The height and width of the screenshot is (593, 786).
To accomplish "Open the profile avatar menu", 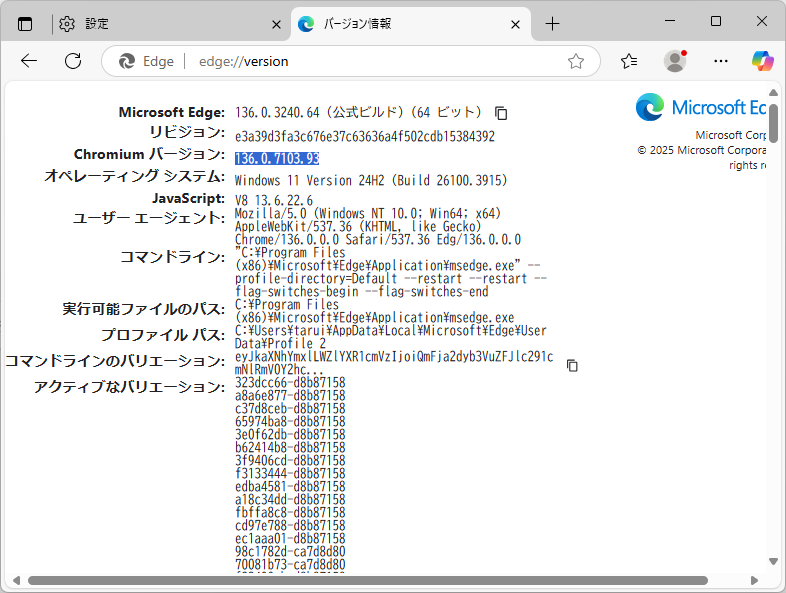I will coord(675,61).
